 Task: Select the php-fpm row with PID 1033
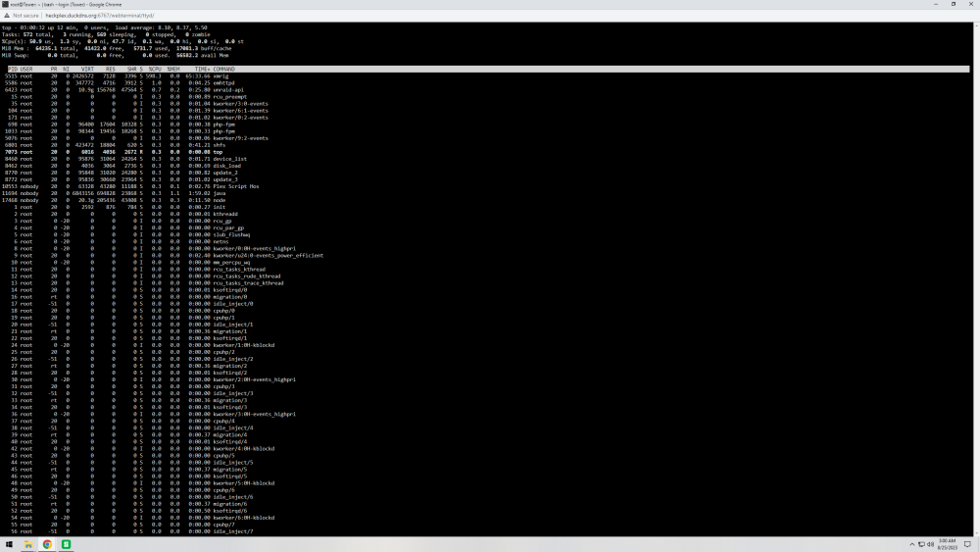click(119, 131)
